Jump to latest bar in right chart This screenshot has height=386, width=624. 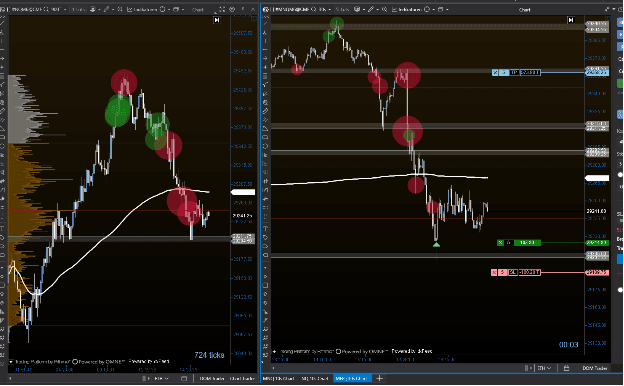coord(571,20)
